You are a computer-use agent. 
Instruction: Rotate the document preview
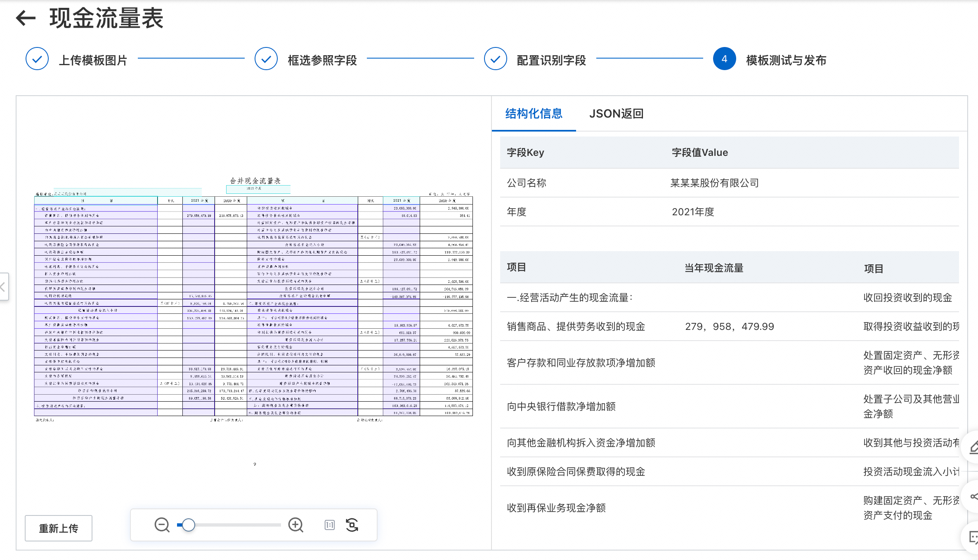click(352, 525)
